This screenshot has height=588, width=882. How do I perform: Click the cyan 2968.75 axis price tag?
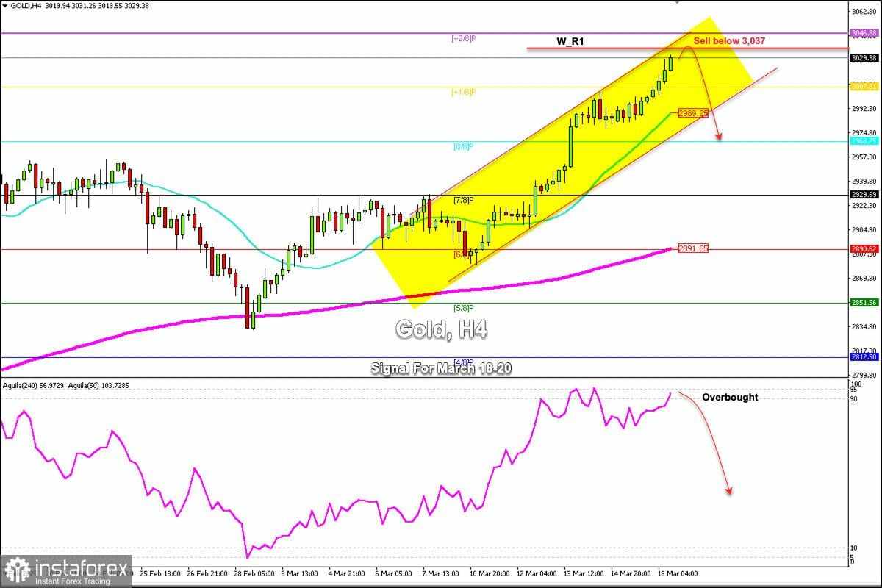click(864, 141)
